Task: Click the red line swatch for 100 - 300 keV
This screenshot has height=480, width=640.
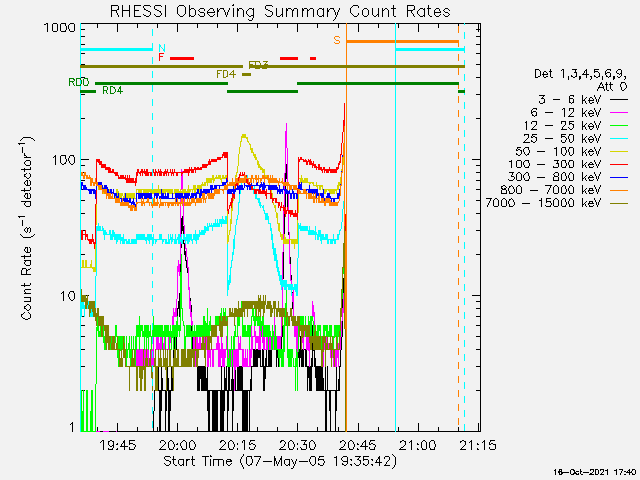Action: (x=619, y=164)
